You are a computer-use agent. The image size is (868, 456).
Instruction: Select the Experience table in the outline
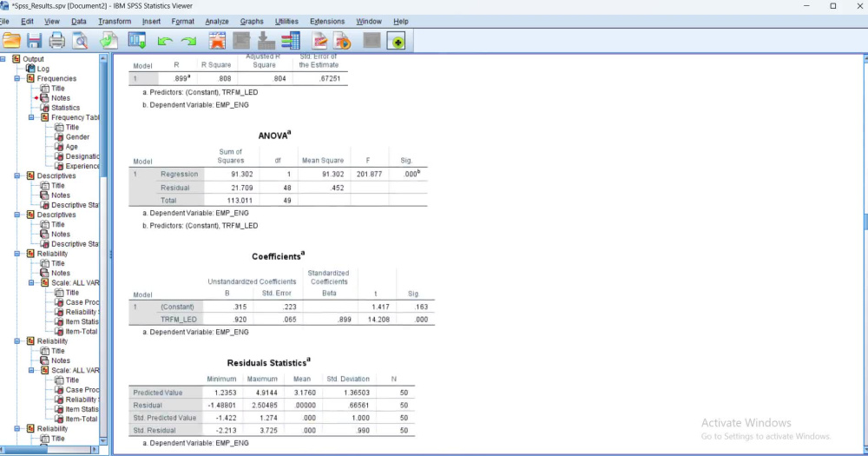click(x=82, y=166)
